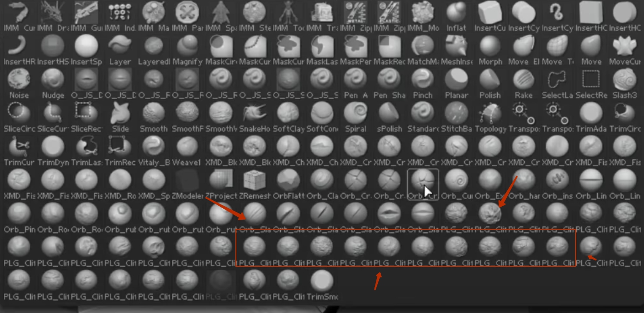Choose the Nudge brush
644x313 pixels.
[52, 84]
